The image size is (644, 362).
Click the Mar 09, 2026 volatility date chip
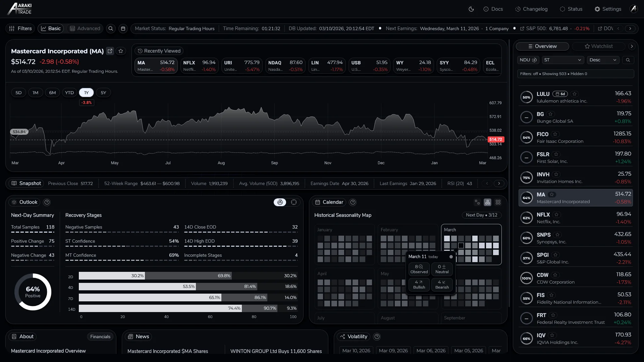coord(393,350)
